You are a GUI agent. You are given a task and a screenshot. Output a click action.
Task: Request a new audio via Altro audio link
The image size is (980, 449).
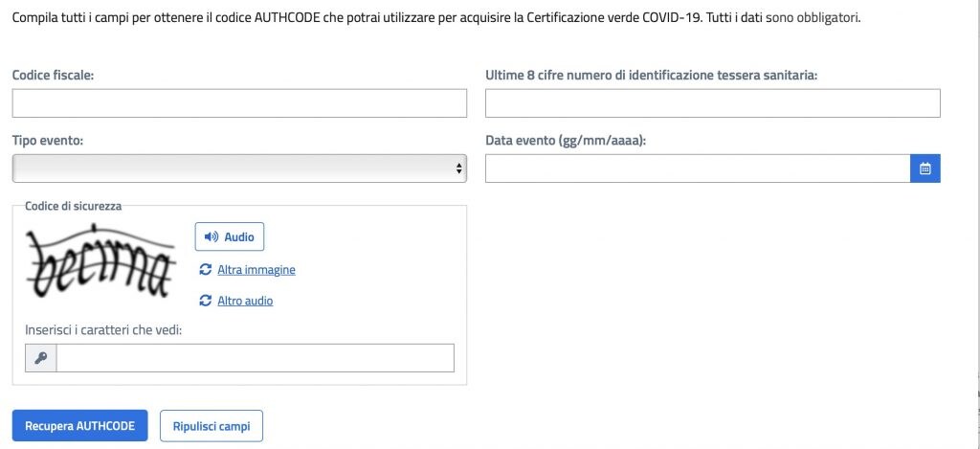click(245, 301)
